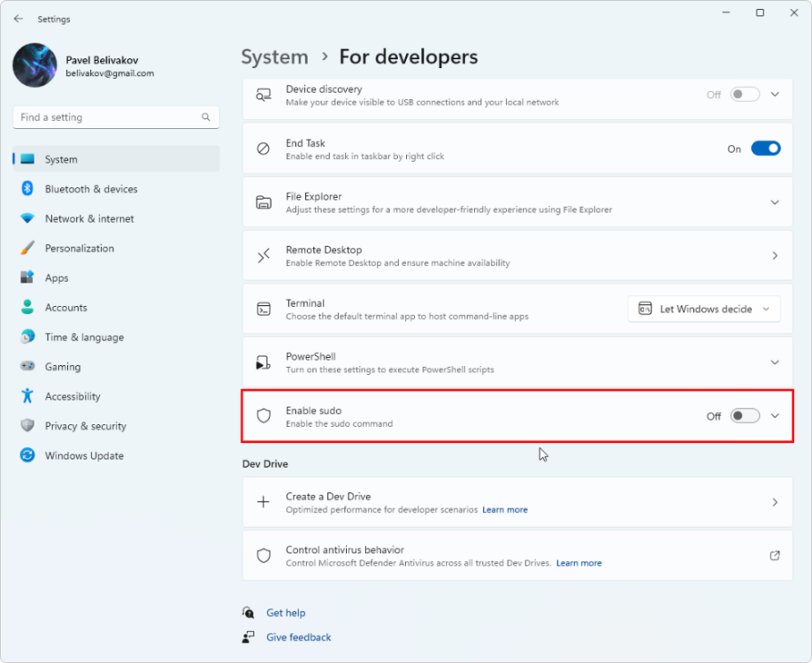The image size is (812, 663).
Task: Click the PowerShell script icon
Action: 264,362
